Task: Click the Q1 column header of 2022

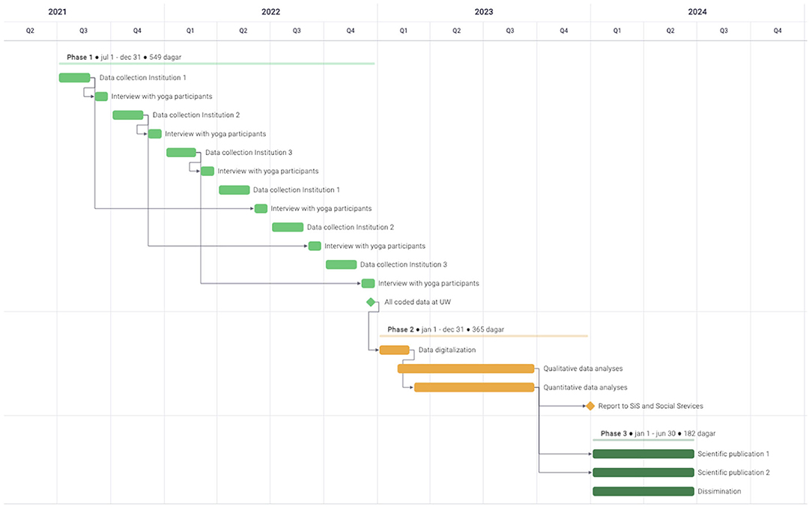Action: click(190, 31)
